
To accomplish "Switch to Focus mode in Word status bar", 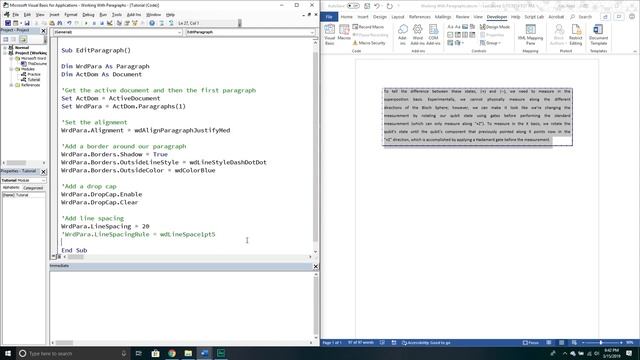I will coord(531,343).
